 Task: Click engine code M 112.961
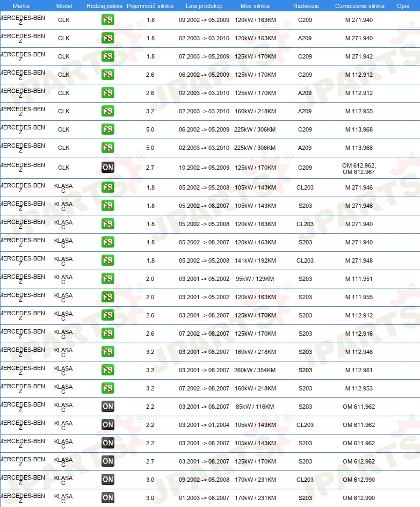[359, 370]
